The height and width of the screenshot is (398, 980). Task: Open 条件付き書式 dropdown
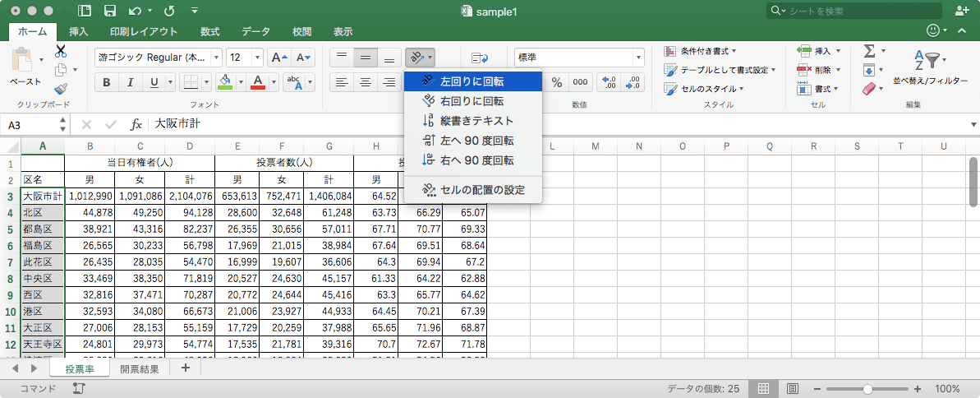pyautogui.click(x=700, y=51)
